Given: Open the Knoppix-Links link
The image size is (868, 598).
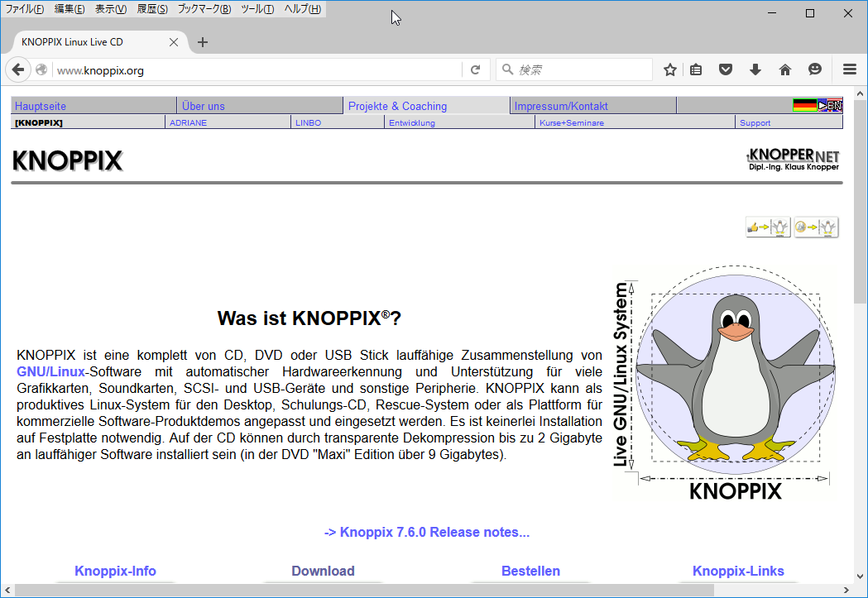Looking at the screenshot, I should 738,571.
